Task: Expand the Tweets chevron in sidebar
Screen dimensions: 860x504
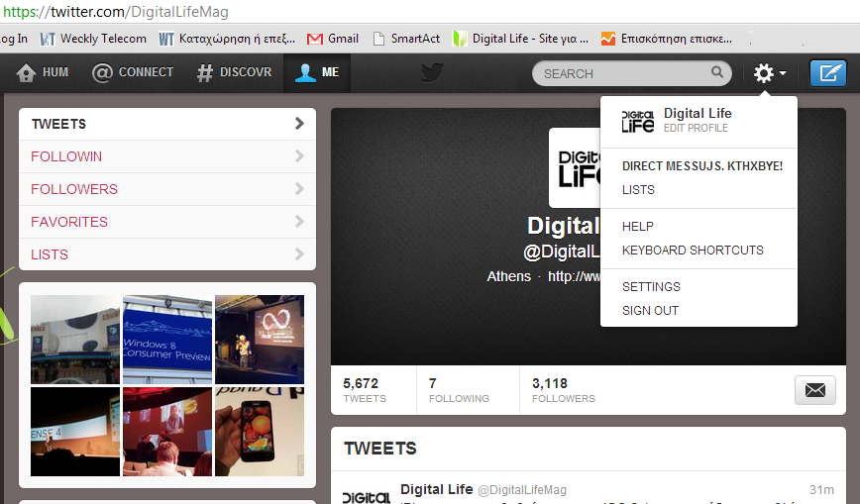Action: coord(299,124)
